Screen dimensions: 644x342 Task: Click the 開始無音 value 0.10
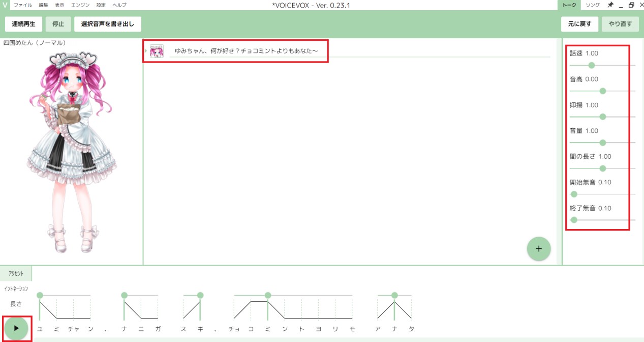point(605,182)
